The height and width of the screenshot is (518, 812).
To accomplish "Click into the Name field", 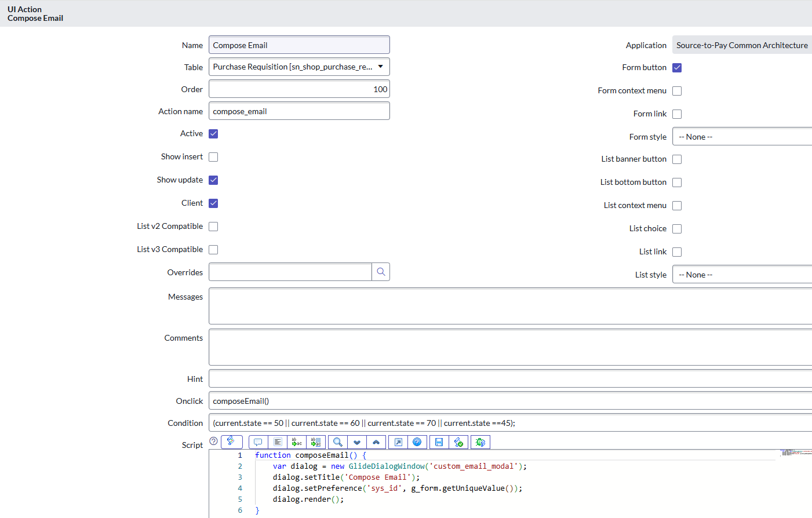I will tap(299, 45).
